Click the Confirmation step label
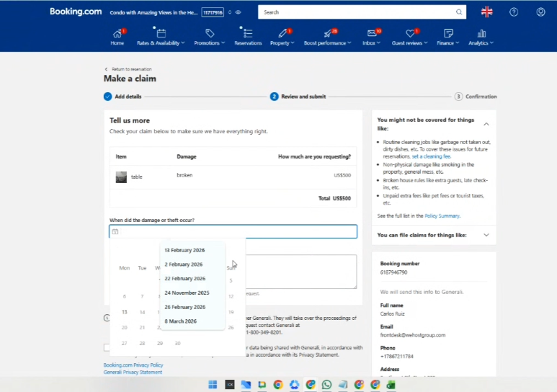557x392 pixels. point(481,97)
